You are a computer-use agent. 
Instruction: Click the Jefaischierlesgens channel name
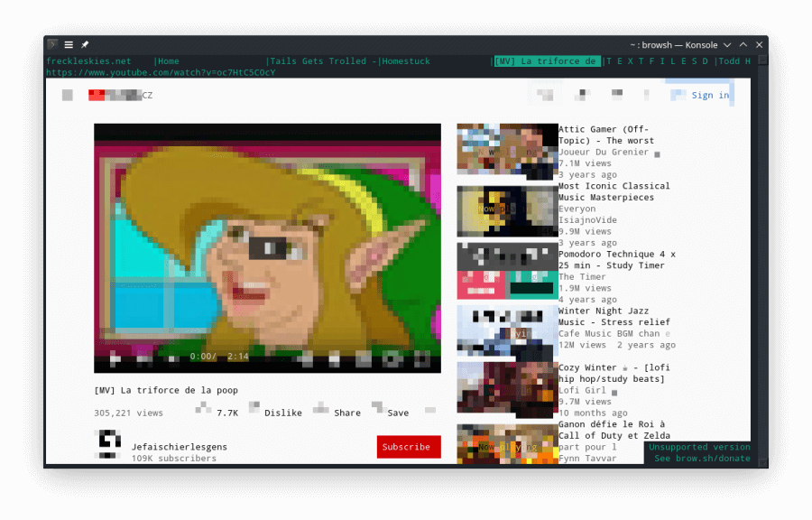pos(180,447)
